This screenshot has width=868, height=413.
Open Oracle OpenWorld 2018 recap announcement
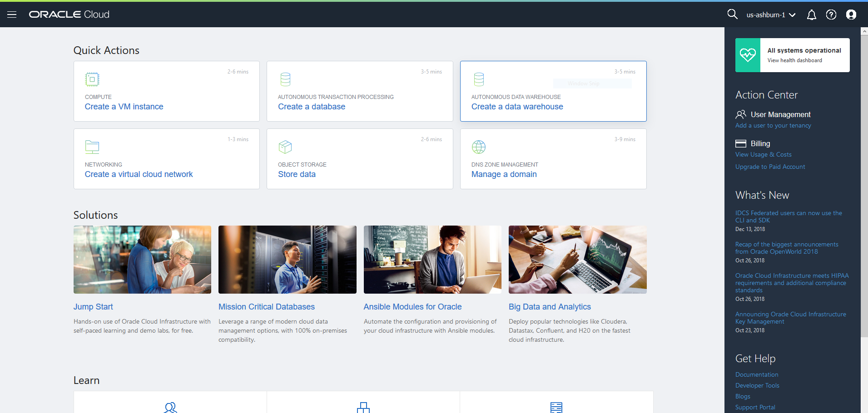click(787, 248)
